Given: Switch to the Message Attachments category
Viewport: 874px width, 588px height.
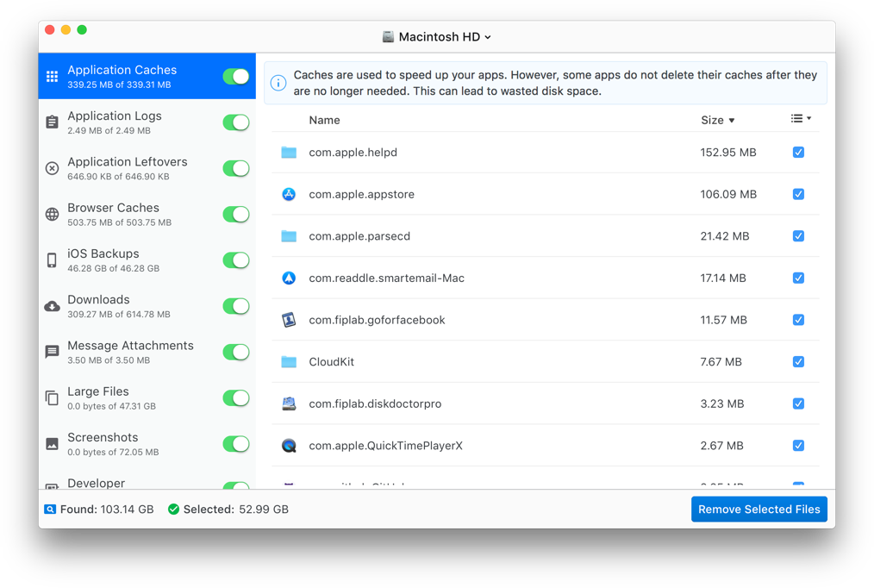Looking at the screenshot, I should pos(147,352).
